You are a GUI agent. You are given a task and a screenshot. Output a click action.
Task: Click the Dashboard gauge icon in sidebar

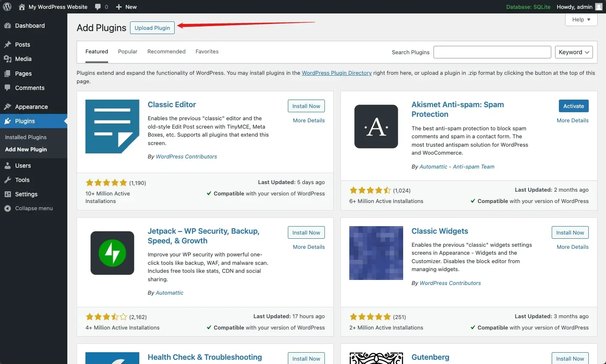click(x=8, y=26)
